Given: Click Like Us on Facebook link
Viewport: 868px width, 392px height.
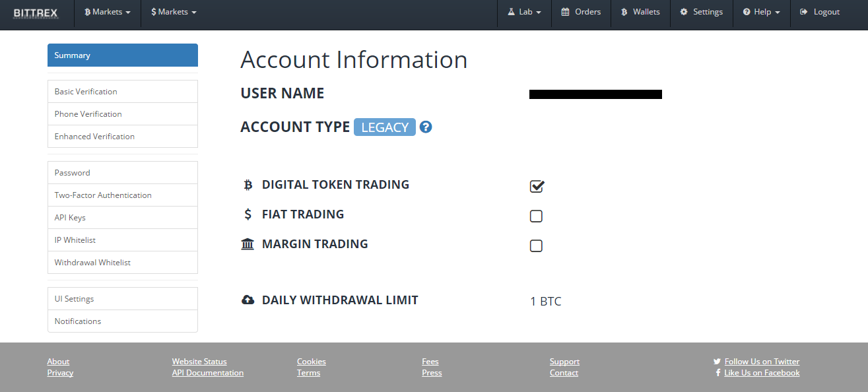Looking at the screenshot, I should [x=762, y=373].
